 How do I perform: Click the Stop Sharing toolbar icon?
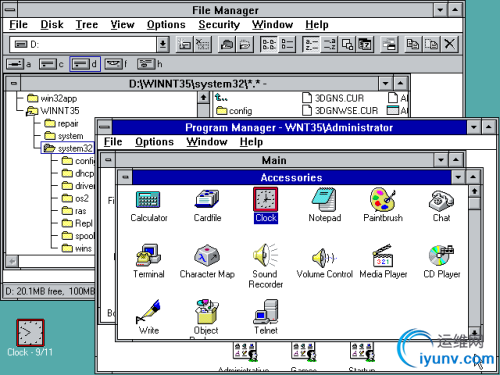coord(245,44)
